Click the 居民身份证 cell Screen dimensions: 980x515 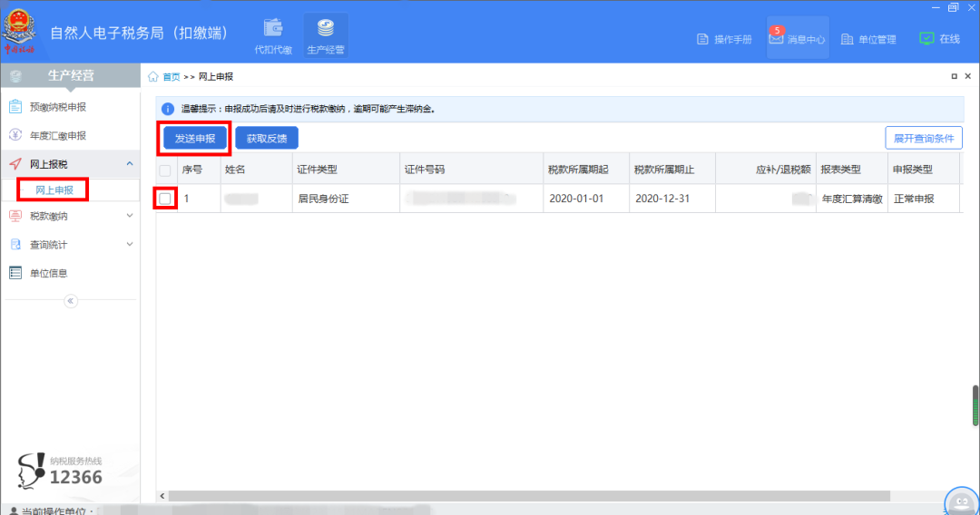tap(346, 199)
